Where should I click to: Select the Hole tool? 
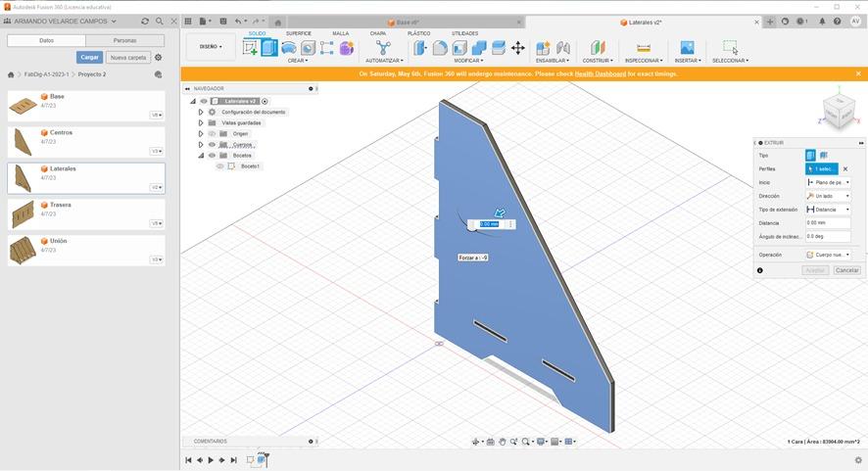click(308, 48)
